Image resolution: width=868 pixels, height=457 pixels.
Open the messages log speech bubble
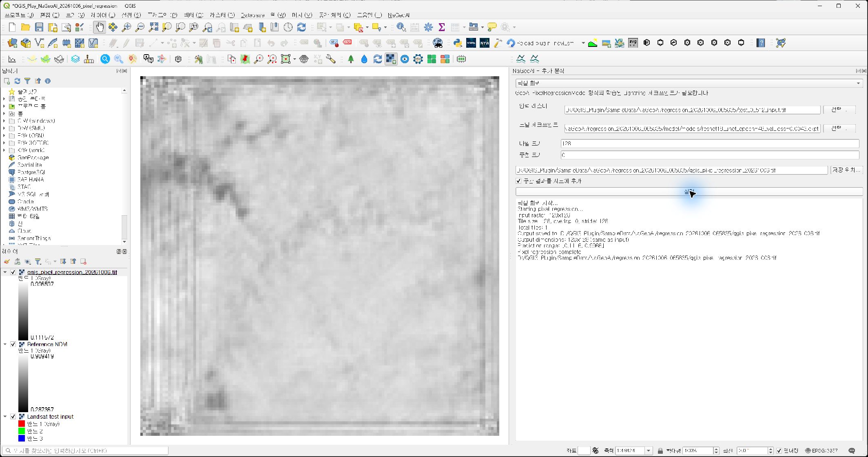(852, 450)
